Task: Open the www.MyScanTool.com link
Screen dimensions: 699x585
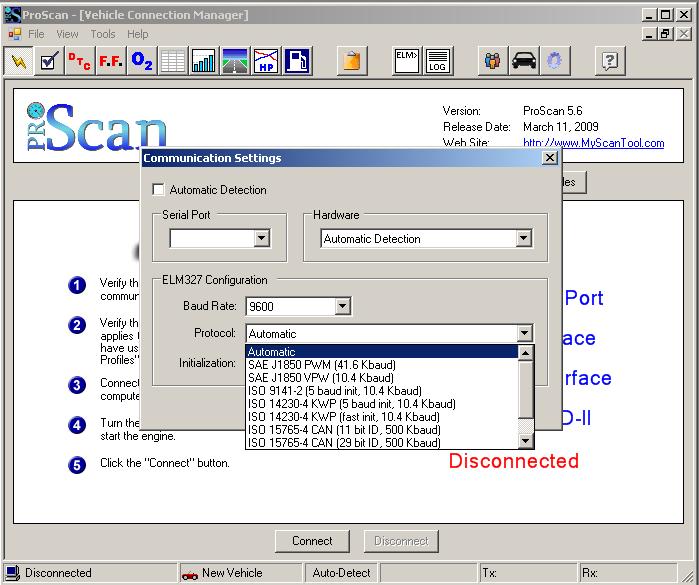Action: click(x=593, y=143)
